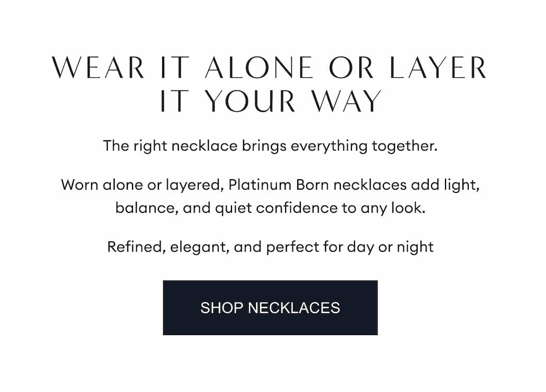Click the word "night" ending the last sentence
Image resolution: width=546 pixels, height=392 pixels.
pyautogui.click(x=416, y=246)
